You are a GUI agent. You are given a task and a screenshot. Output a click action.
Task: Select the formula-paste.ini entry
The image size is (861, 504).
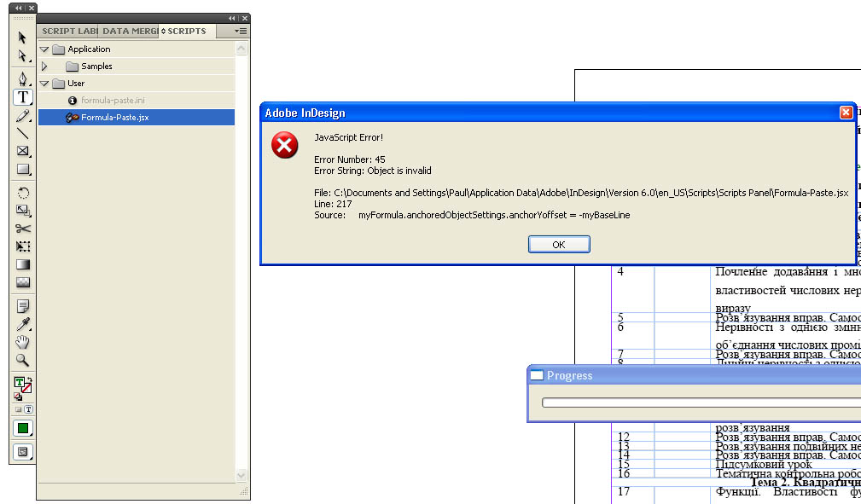(x=137, y=101)
